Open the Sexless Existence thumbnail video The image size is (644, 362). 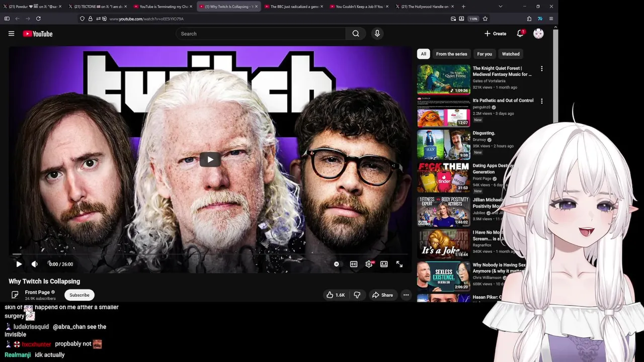click(x=443, y=277)
